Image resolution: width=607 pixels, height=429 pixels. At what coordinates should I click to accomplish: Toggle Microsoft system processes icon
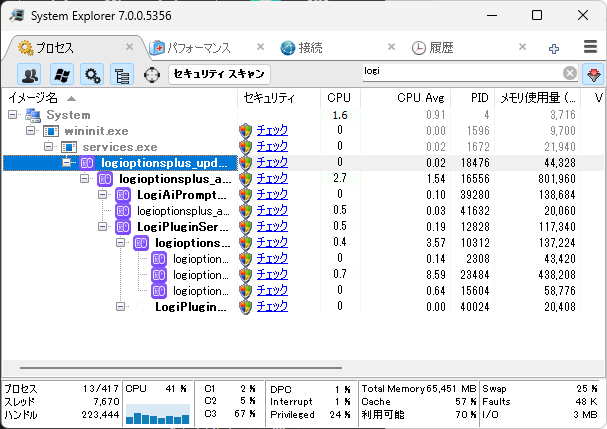click(x=61, y=74)
